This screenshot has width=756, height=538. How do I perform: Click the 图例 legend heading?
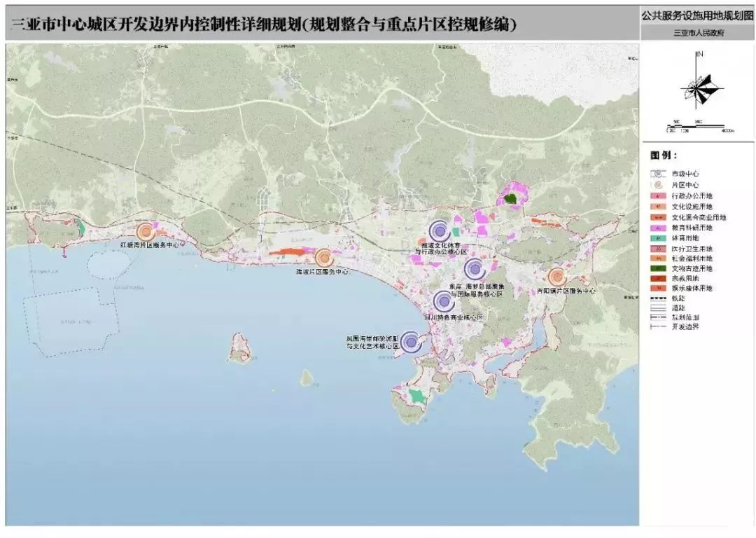[664, 156]
